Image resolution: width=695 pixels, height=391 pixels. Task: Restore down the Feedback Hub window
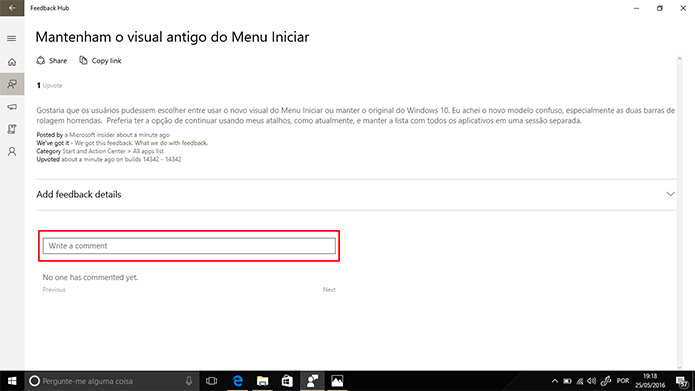click(x=660, y=8)
